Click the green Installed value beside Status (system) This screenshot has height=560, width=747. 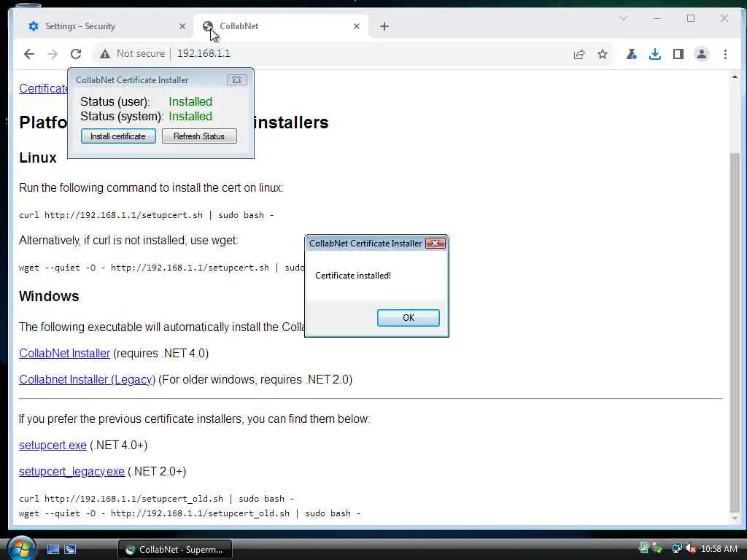tap(190, 116)
